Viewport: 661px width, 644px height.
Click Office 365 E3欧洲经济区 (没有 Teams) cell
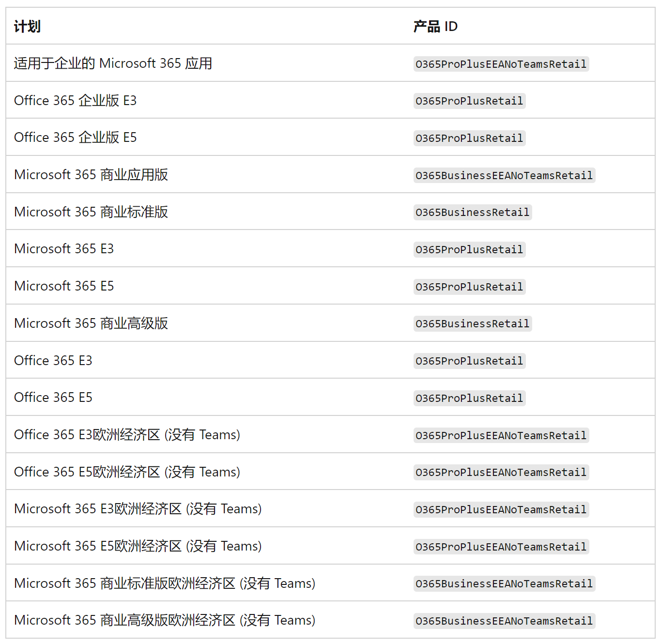(127, 435)
